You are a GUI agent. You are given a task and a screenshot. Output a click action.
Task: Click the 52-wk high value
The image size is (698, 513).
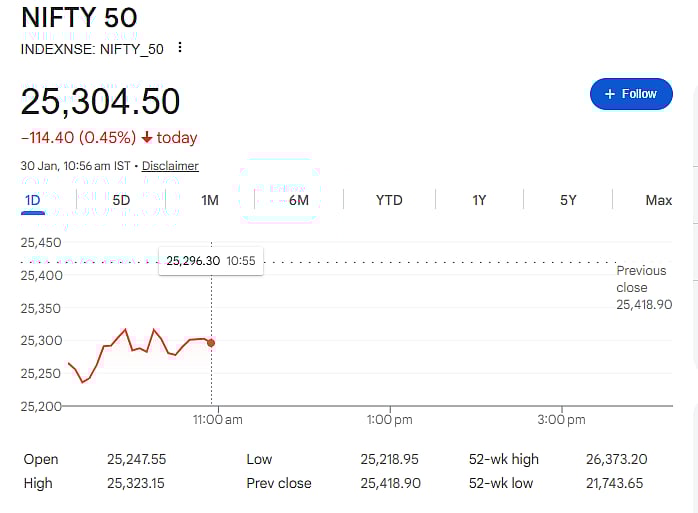(616, 459)
